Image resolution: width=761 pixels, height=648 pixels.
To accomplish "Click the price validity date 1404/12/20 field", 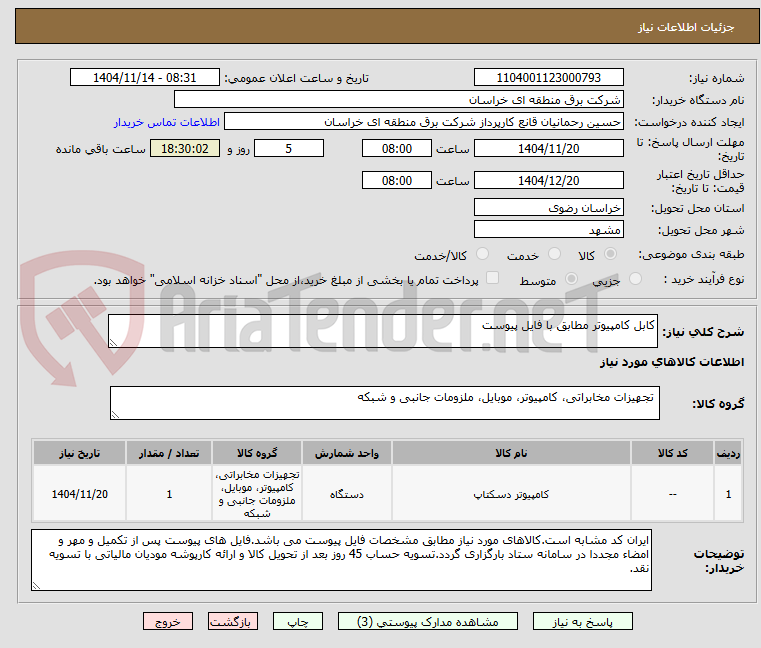I will 548,181.
